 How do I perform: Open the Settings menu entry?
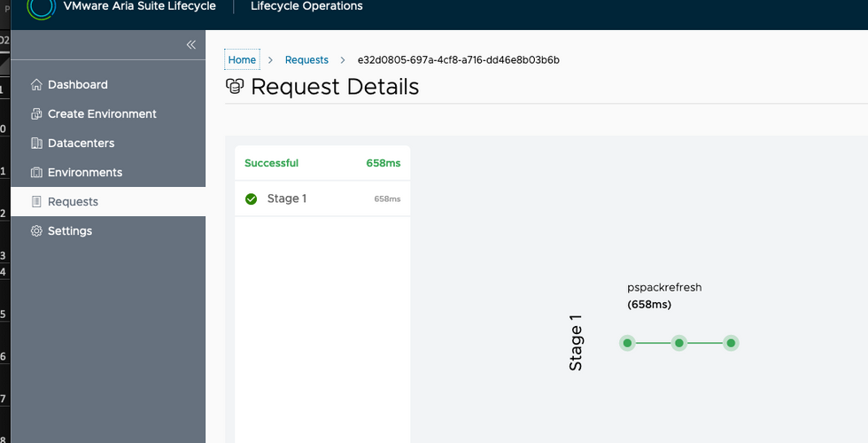pos(70,231)
